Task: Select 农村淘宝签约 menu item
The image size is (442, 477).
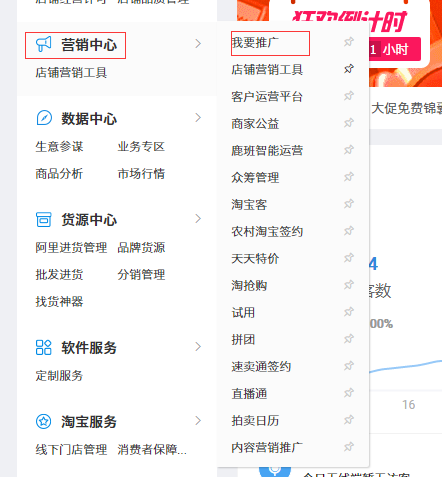Action: click(x=267, y=232)
